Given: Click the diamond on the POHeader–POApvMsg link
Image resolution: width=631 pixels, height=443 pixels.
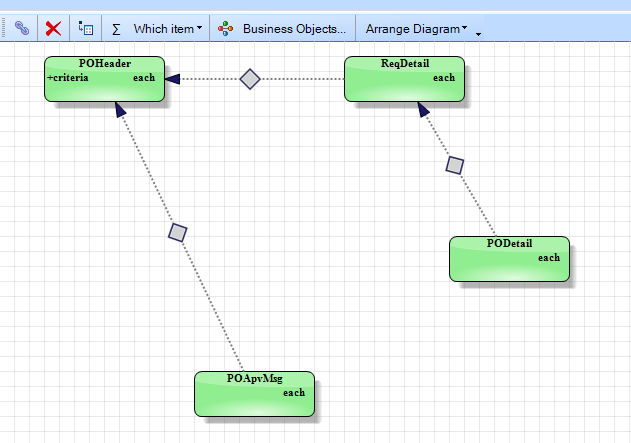Looking at the screenshot, I should (177, 233).
